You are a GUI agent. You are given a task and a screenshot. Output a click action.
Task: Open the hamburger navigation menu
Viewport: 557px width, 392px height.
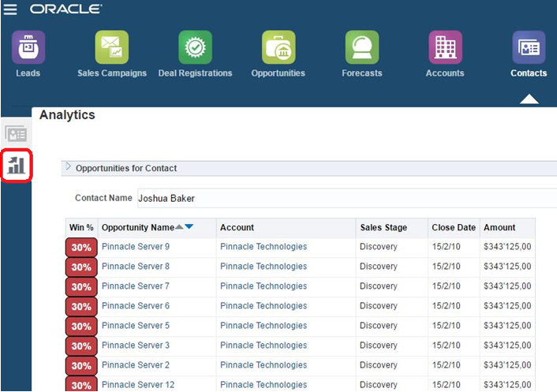tap(10, 9)
